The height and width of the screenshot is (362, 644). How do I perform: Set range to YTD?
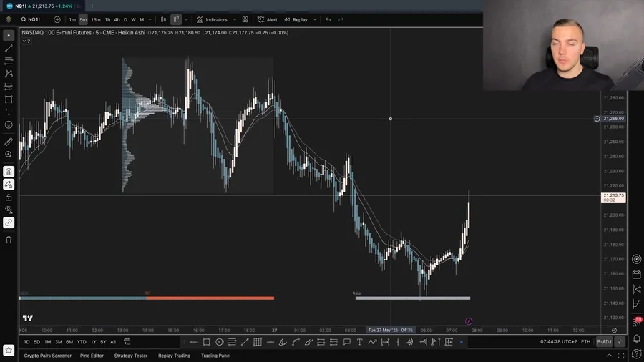82,342
